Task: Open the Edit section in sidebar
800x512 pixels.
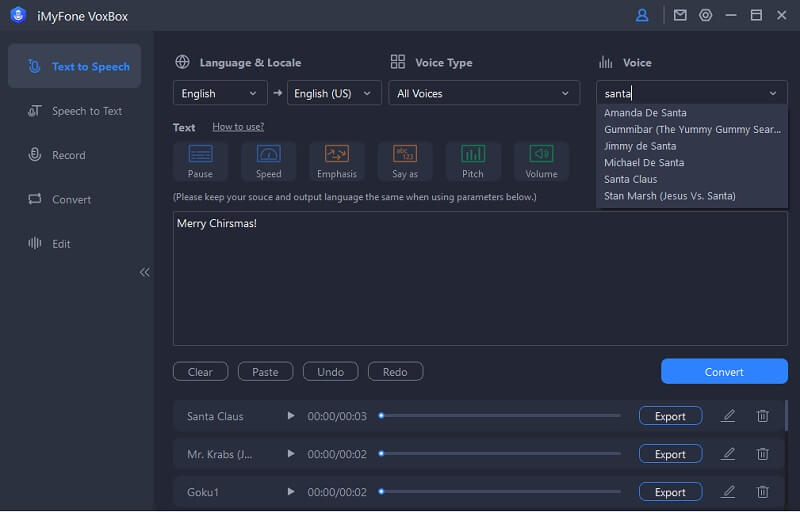Action: coord(74,244)
